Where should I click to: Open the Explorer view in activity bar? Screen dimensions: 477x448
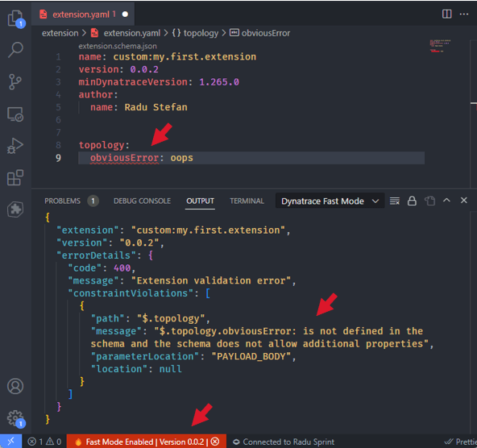[x=15, y=19]
